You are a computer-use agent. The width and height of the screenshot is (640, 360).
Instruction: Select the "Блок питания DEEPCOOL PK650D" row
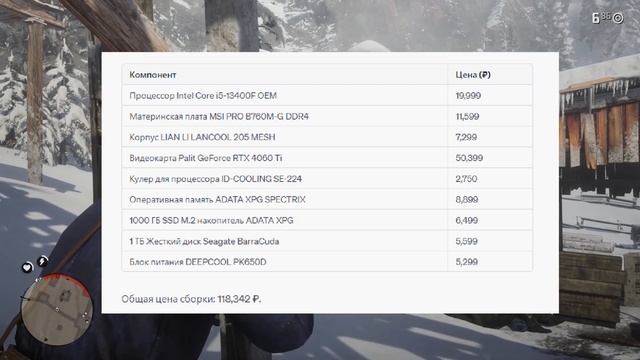[x=327, y=262]
